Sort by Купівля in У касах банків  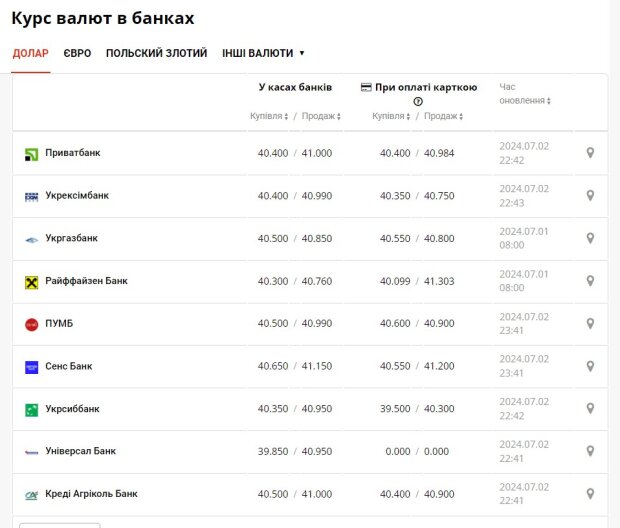[x=269, y=116]
